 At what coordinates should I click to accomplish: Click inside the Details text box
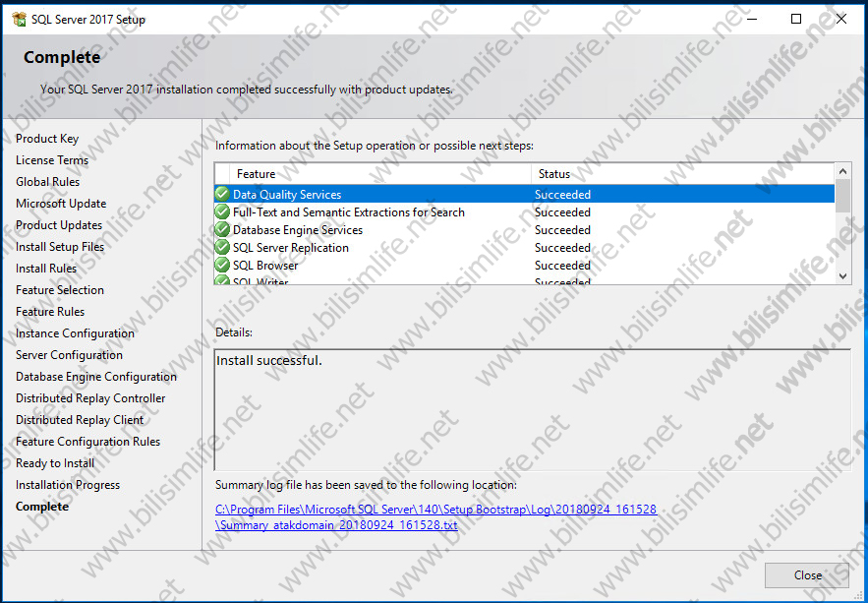coord(532,410)
